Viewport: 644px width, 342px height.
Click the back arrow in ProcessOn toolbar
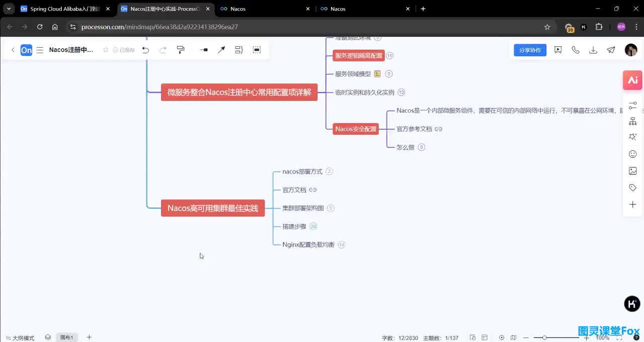coord(13,50)
